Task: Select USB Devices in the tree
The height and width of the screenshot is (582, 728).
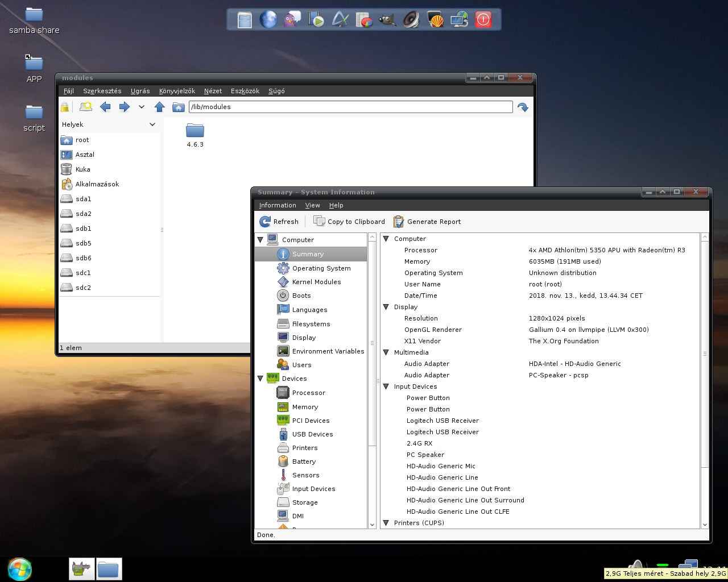Action: point(312,434)
